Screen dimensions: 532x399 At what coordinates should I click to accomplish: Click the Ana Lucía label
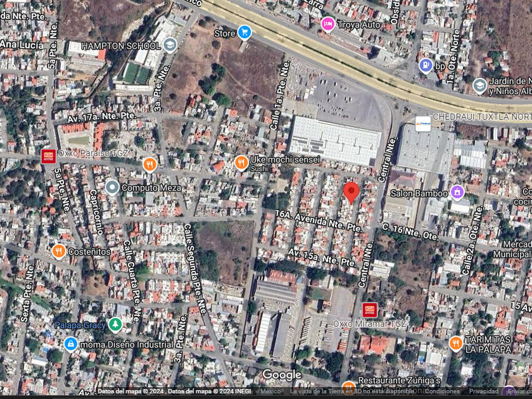click(22, 45)
